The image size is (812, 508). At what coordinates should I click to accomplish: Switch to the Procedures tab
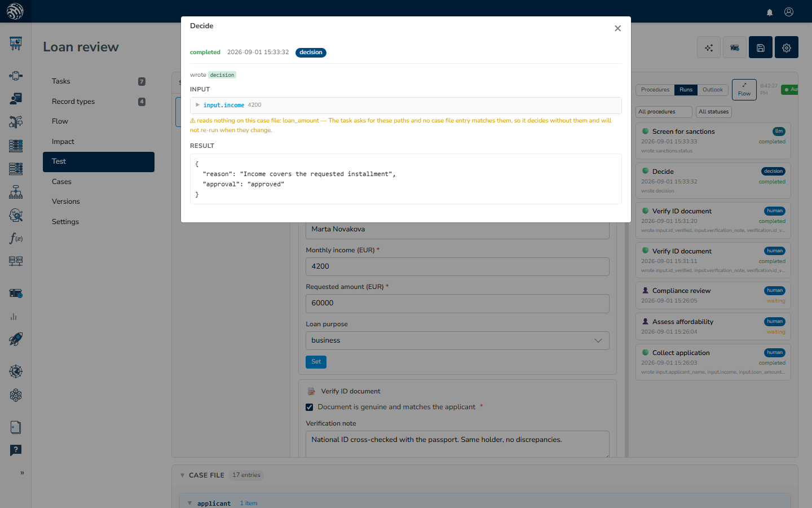[655, 90]
